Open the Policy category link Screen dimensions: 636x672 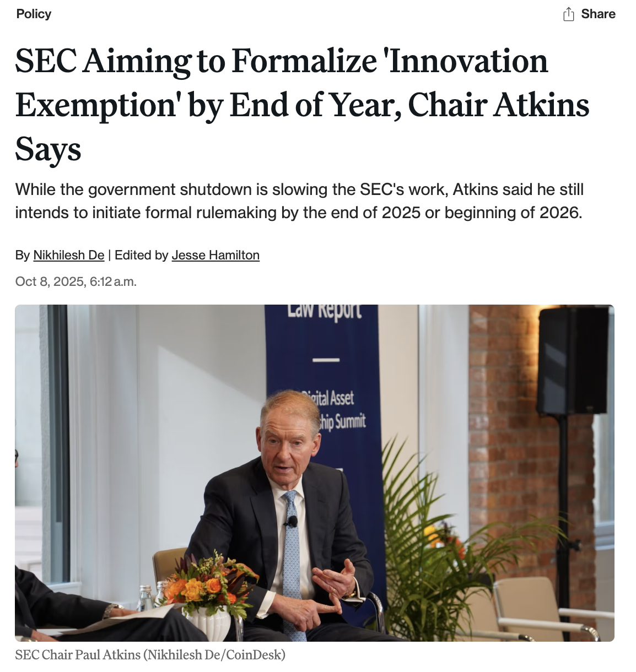pos(34,14)
